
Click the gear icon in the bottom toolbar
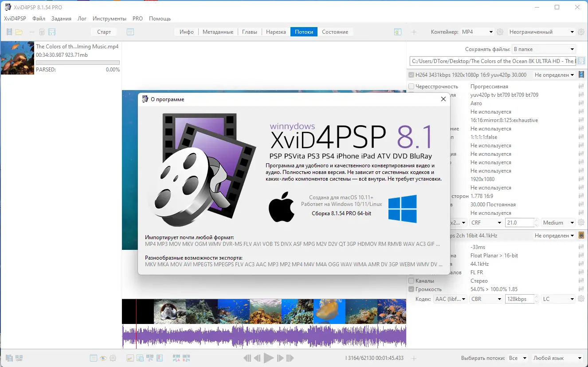(x=113, y=358)
